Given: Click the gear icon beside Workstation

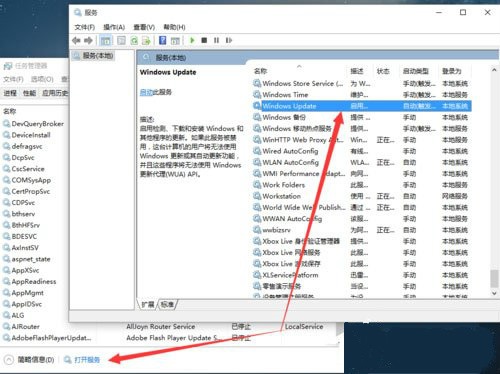Looking at the screenshot, I should [x=257, y=196].
